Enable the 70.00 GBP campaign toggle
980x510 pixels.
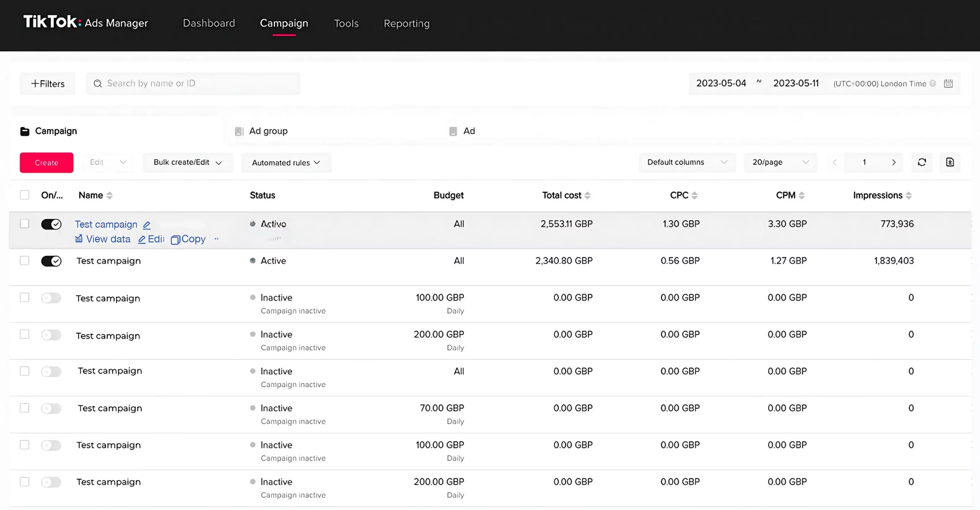(51, 408)
